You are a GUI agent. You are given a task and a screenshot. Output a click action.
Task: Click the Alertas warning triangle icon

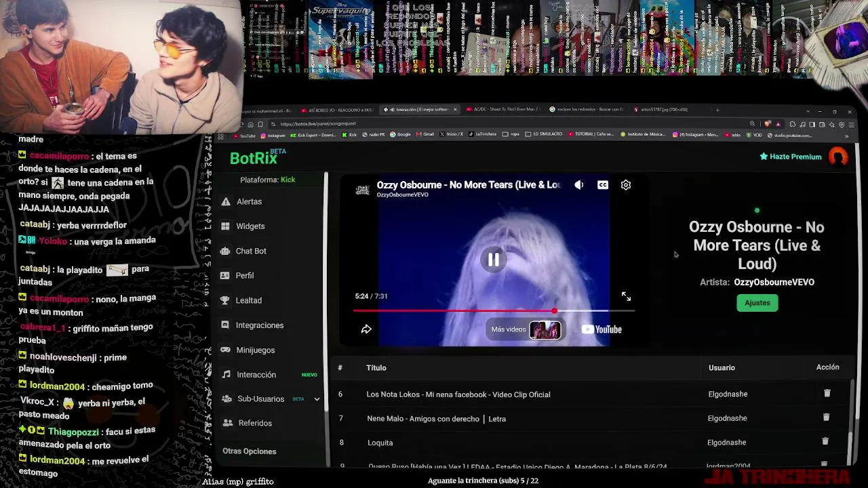226,201
